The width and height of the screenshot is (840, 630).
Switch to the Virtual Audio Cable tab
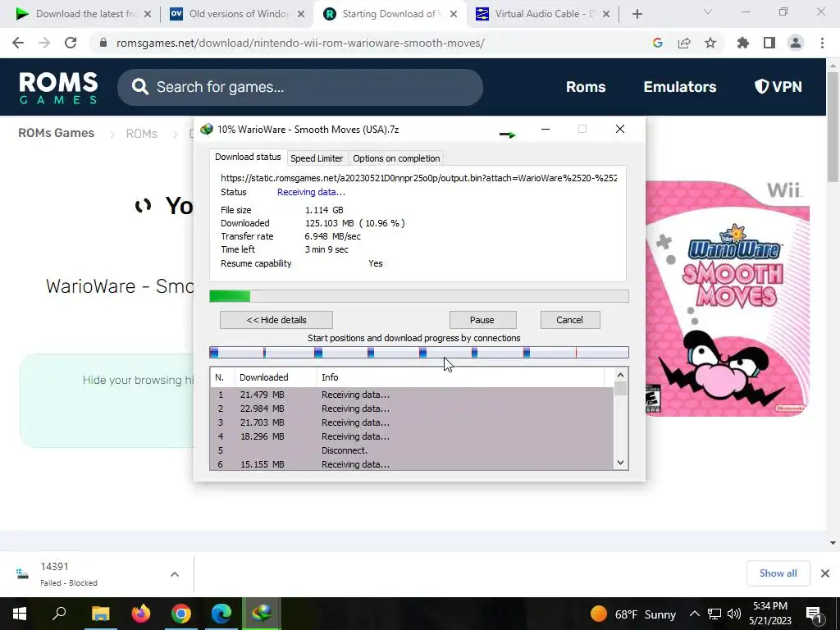[x=544, y=14]
